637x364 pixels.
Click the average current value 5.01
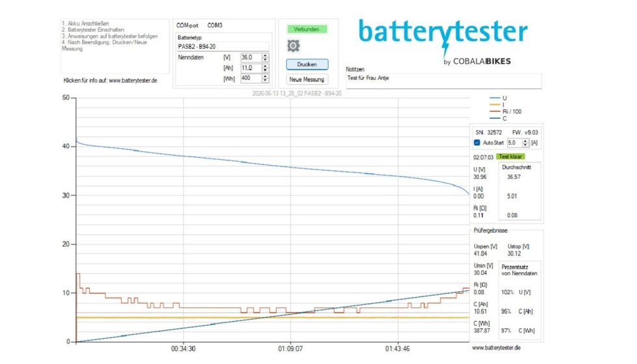tap(512, 196)
